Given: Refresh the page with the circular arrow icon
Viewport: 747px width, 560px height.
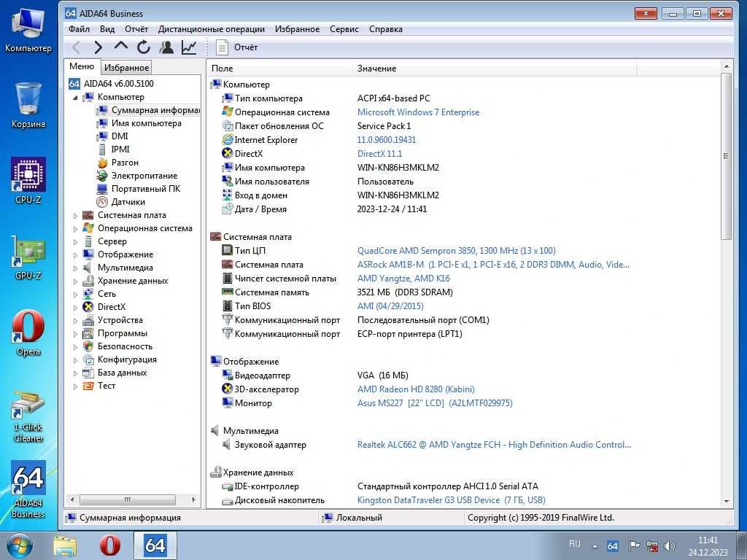Looking at the screenshot, I should [x=144, y=47].
